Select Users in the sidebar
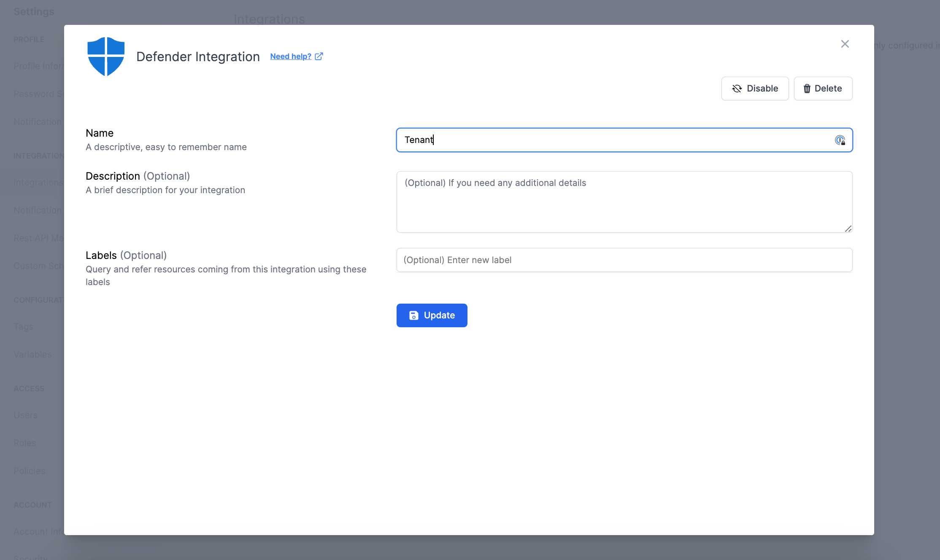 click(25, 415)
